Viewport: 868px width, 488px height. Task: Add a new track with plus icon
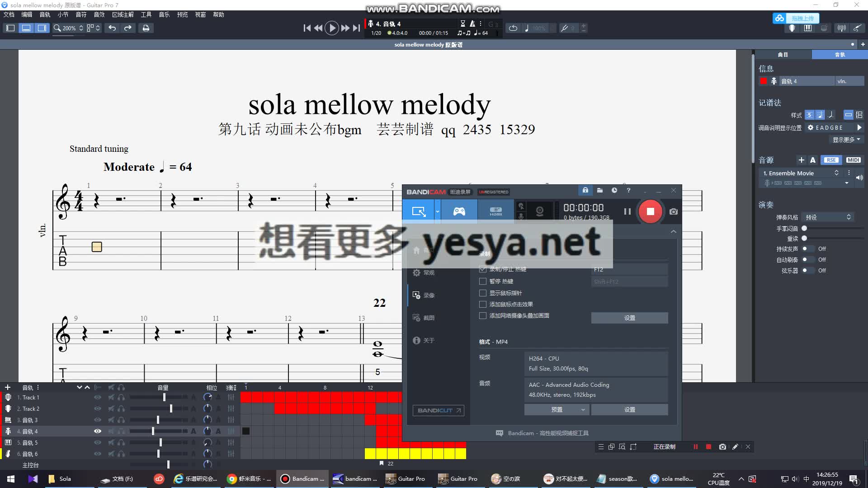coord(7,387)
